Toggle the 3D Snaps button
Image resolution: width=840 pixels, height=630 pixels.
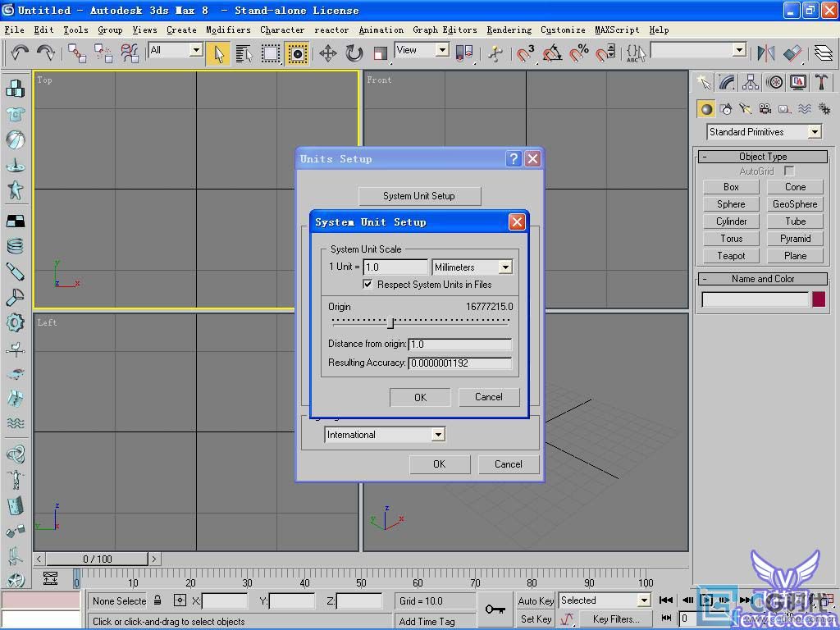point(525,53)
